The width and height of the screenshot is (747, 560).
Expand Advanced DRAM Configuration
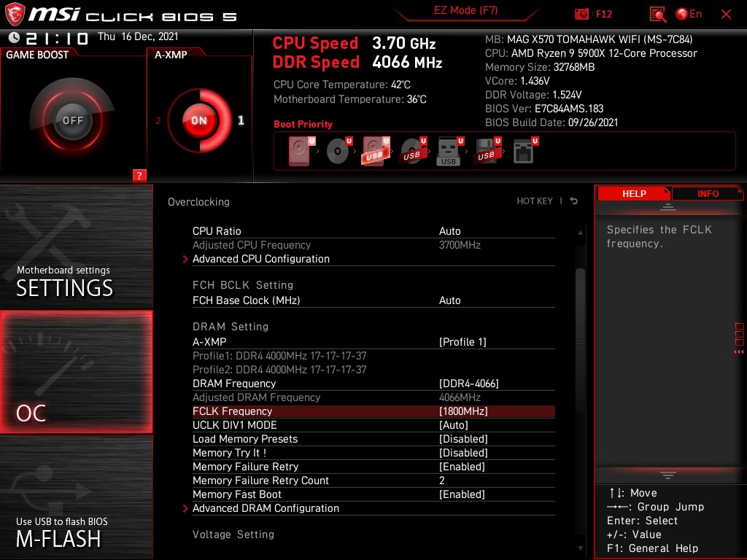pyautogui.click(x=266, y=507)
